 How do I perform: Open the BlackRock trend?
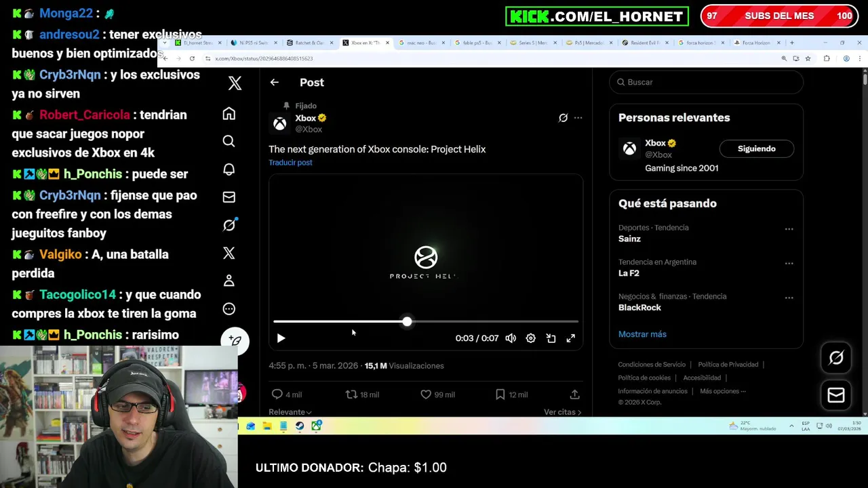point(639,308)
